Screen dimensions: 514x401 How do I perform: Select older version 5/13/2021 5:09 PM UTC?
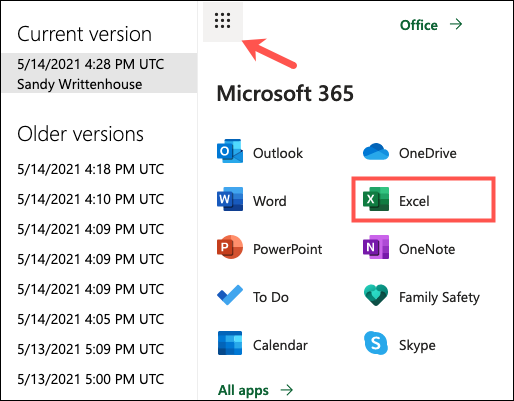coord(90,349)
